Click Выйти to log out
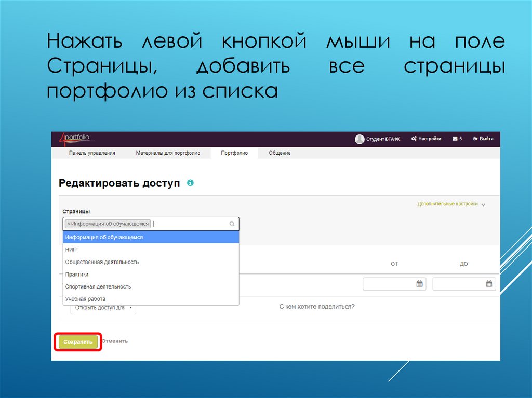 [x=483, y=139]
